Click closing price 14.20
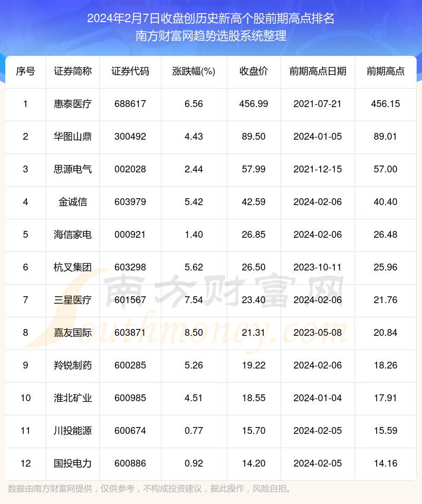 pyautogui.click(x=254, y=463)
